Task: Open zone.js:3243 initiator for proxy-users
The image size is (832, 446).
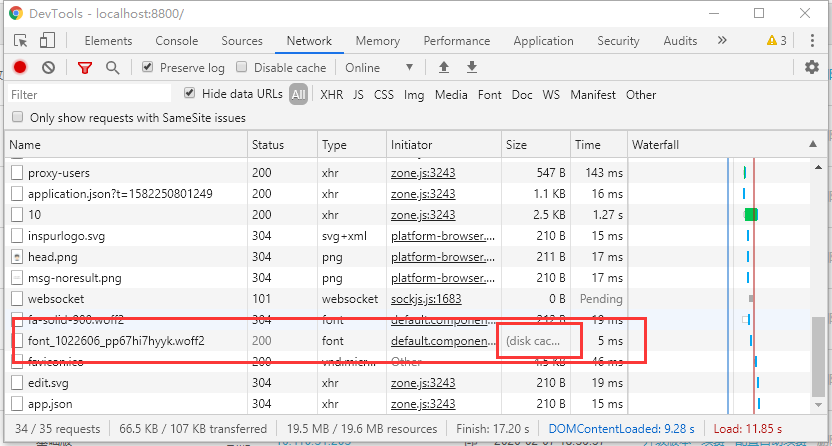Action: tap(423, 173)
